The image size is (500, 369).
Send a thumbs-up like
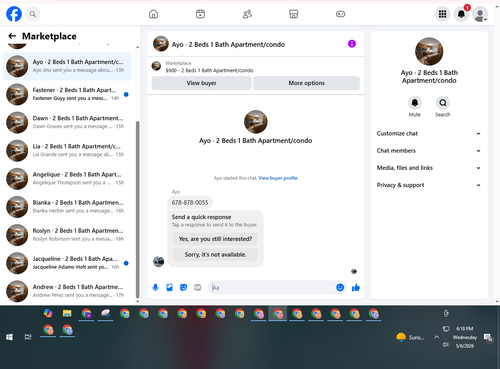coord(356,287)
